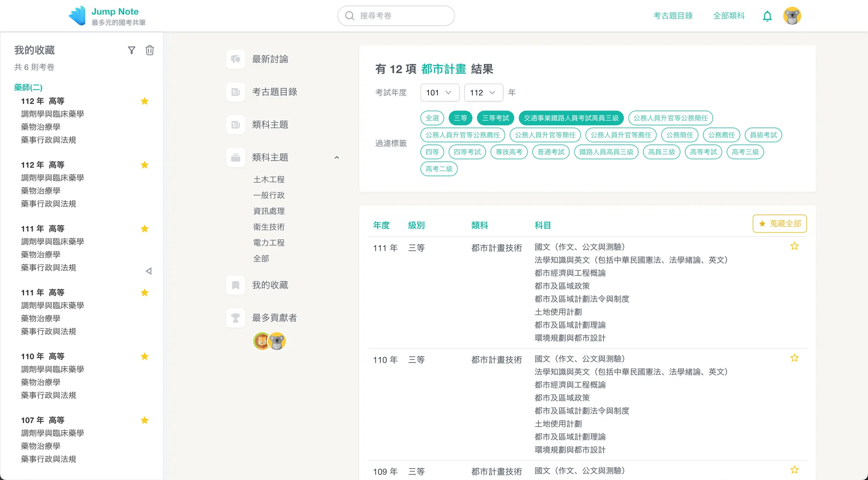Collapse sidebar with the triangle arrow icon

tap(148, 271)
